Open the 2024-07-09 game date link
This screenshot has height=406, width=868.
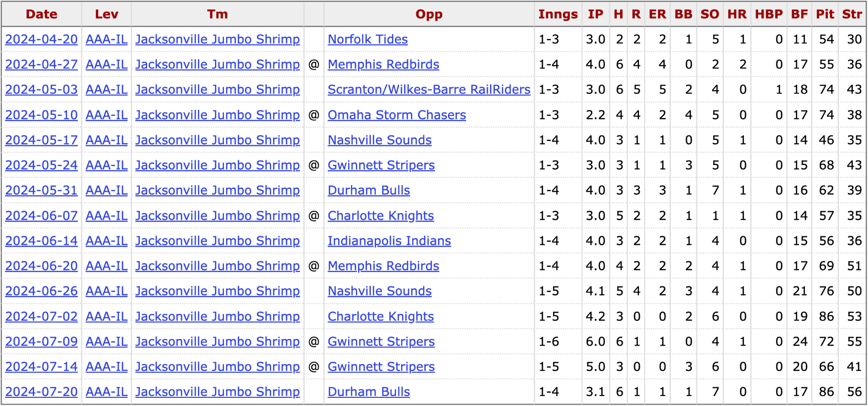point(41,341)
